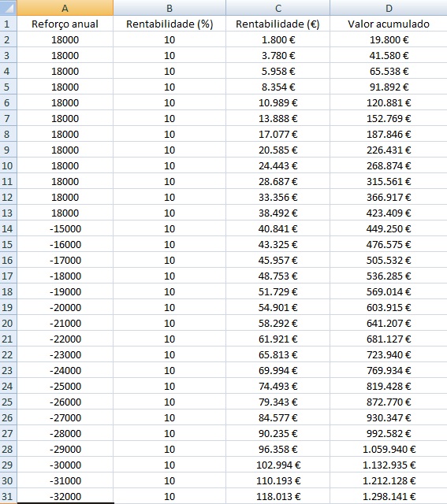Viewport: 447px width, 504px height.
Task: Select cell with -16000
Action: click(x=65, y=244)
